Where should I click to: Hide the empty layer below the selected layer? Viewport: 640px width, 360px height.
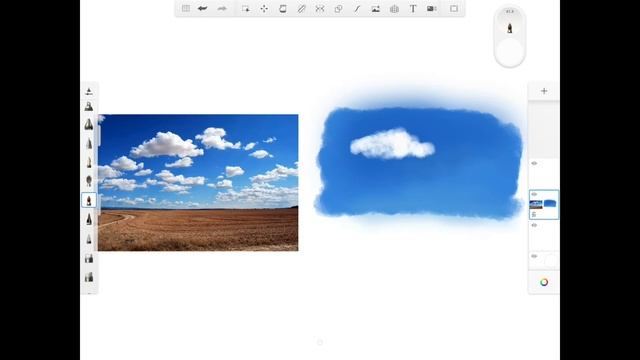(534, 225)
